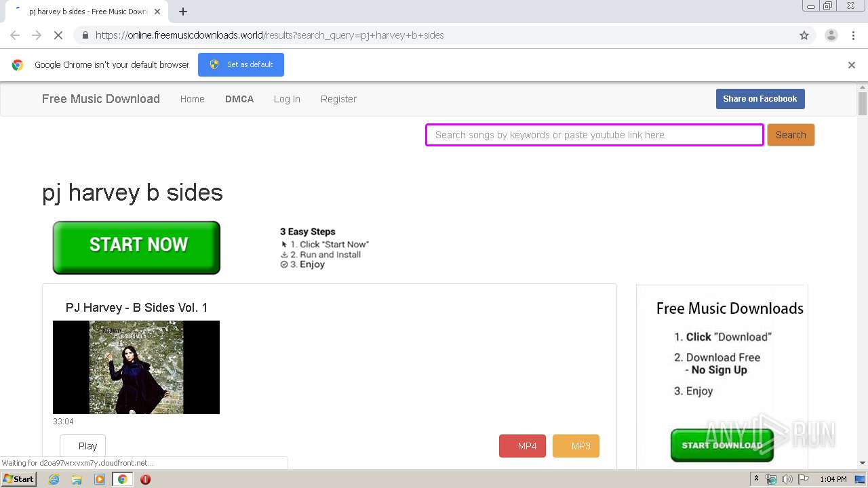Click the address bar URL
Screen dimensions: 868x488
click(x=269, y=35)
